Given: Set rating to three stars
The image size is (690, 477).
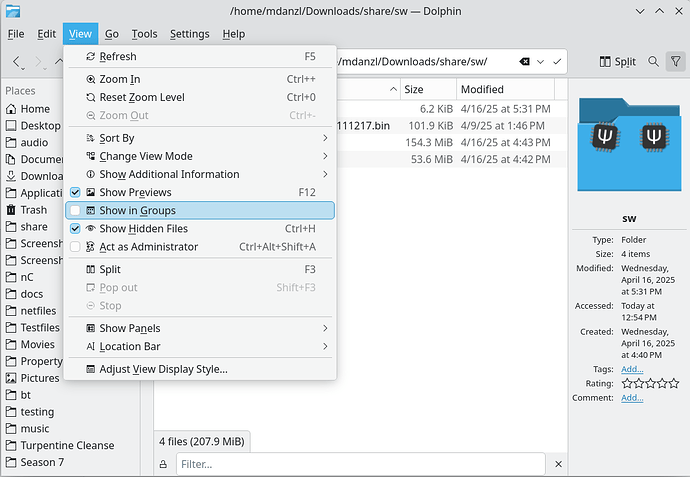Looking at the screenshot, I should point(650,384).
